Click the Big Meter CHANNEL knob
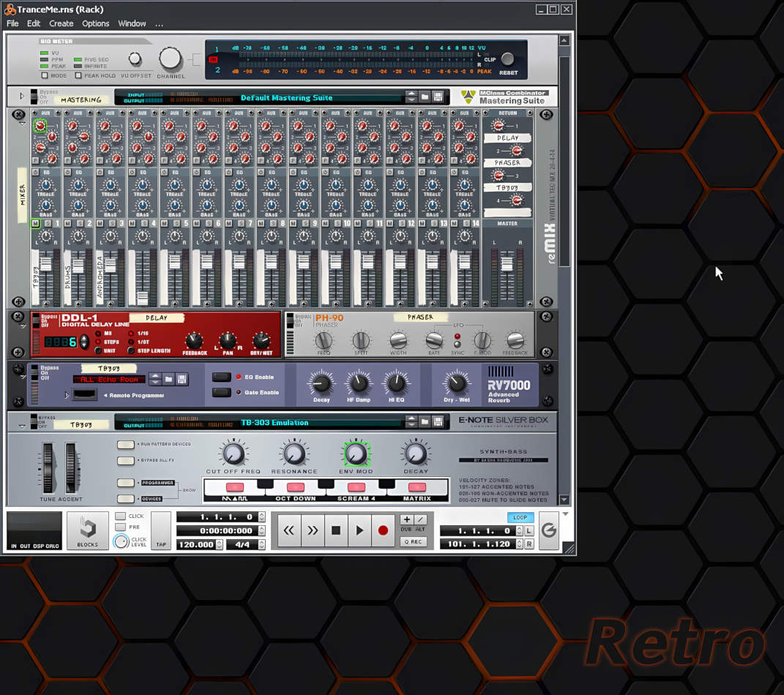 click(171, 59)
